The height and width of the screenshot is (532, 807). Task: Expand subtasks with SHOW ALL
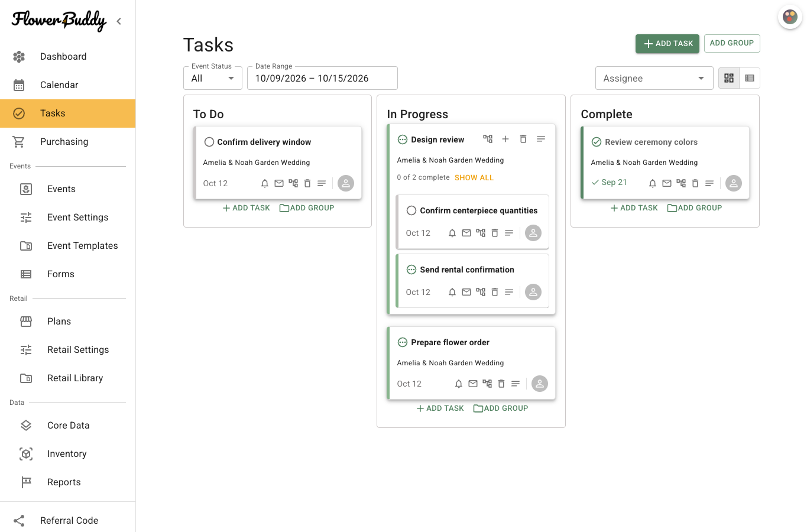tap(474, 177)
